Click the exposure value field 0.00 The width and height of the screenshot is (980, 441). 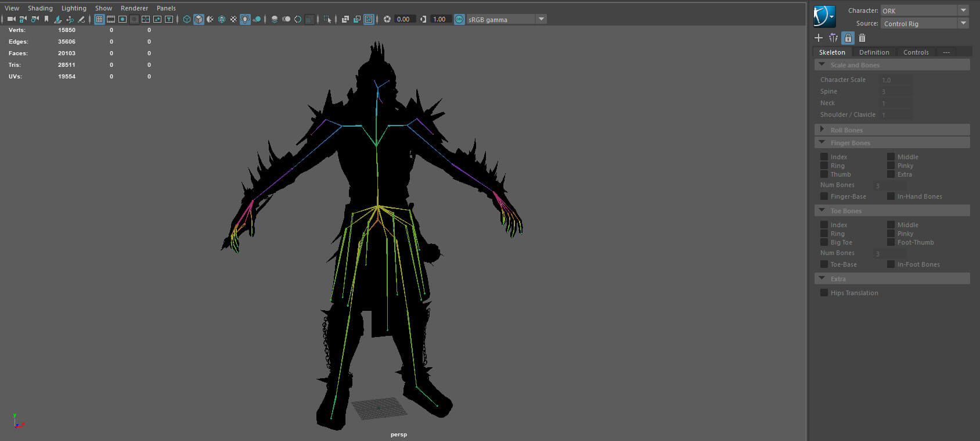[x=405, y=19]
